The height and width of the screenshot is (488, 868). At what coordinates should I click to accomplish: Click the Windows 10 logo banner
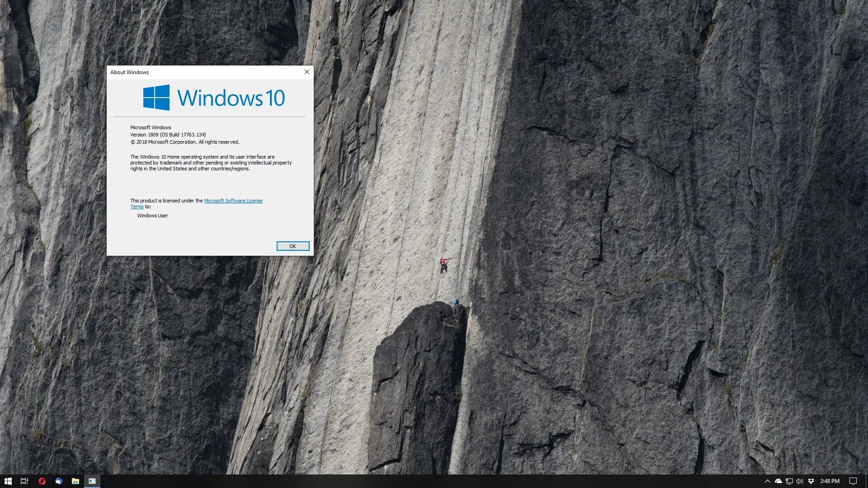(214, 98)
